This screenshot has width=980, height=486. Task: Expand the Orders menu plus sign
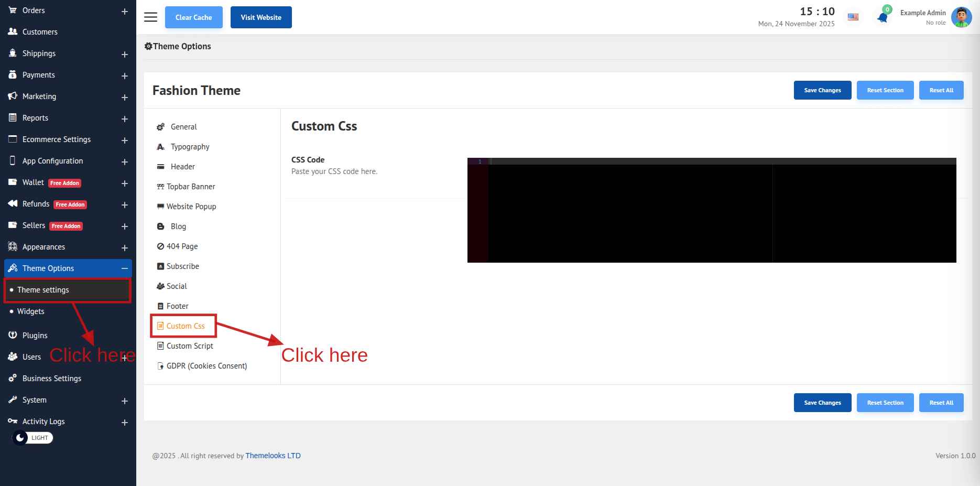pos(125,12)
